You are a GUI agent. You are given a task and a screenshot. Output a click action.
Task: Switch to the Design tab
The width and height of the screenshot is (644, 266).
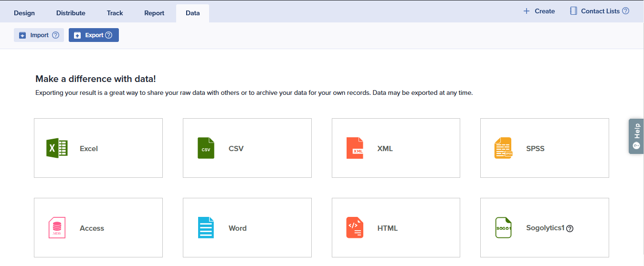pyautogui.click(x=24, y=13)
